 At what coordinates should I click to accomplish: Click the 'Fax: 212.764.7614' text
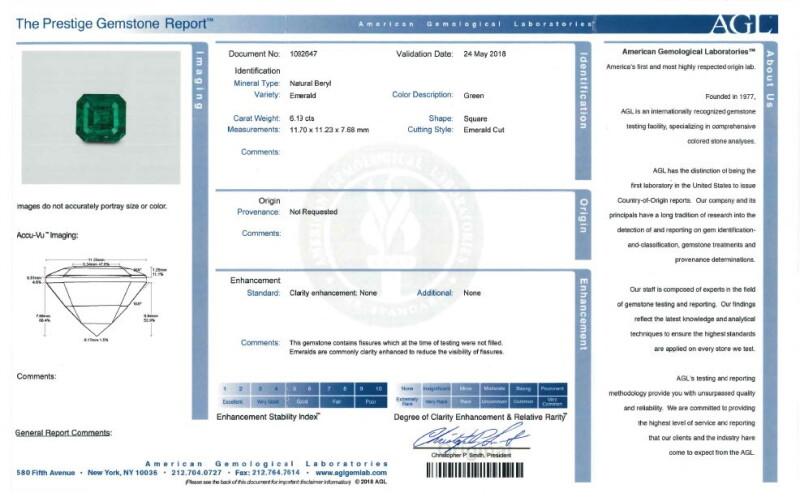click(x=267, y=473)
